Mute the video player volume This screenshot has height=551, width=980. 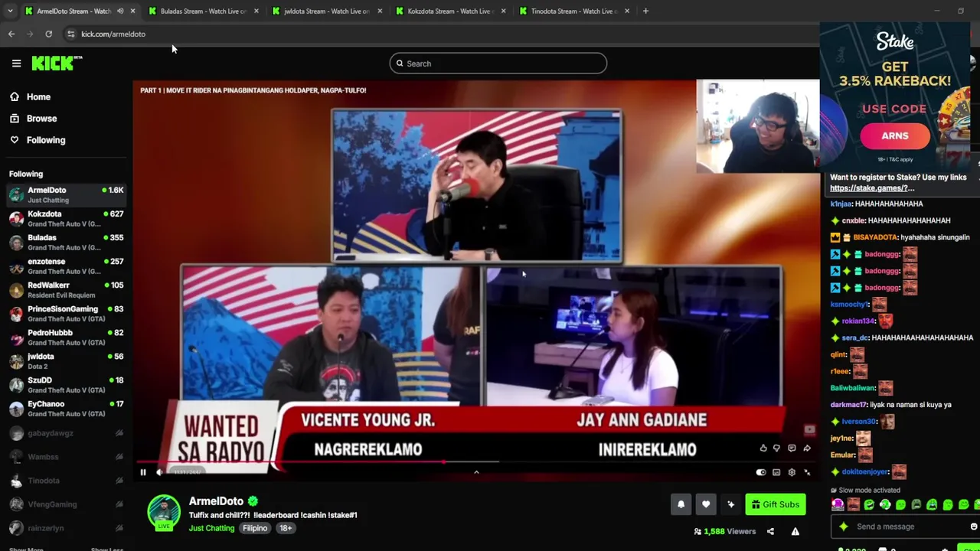click(159, 472)
